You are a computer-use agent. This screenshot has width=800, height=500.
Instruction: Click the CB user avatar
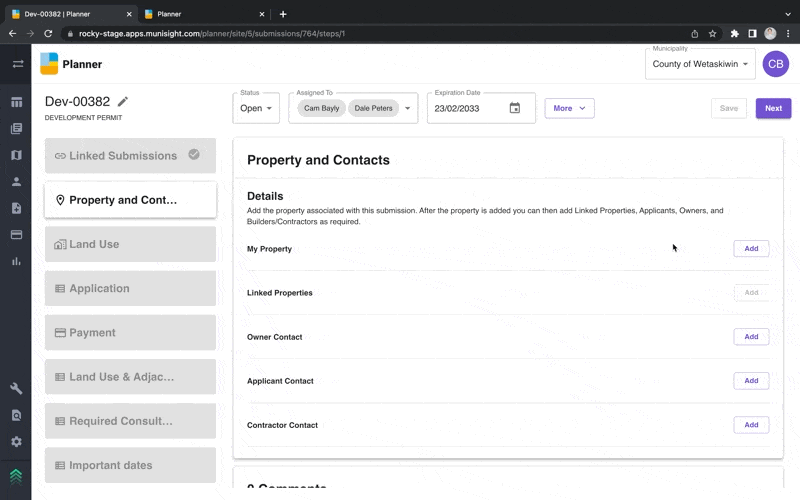click(x=775, y=64)
